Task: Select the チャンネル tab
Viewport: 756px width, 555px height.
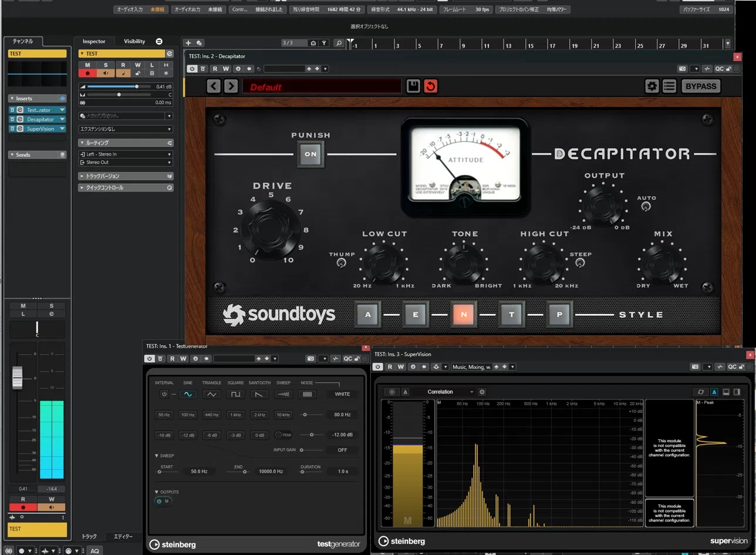Action: click(23, 42)
